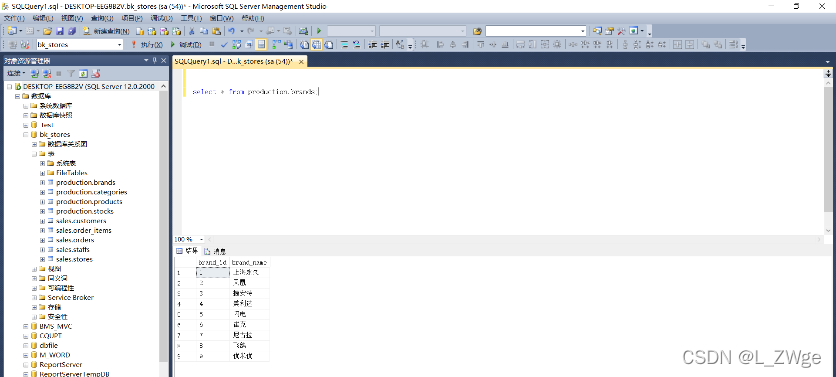Select the FileTables folder
The height and width of the screenshot is (377, 836).
point(71,173)
